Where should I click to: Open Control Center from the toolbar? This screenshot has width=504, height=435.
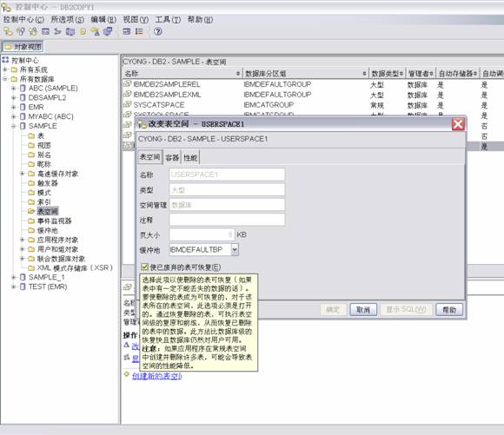click(x=8, y=31)
